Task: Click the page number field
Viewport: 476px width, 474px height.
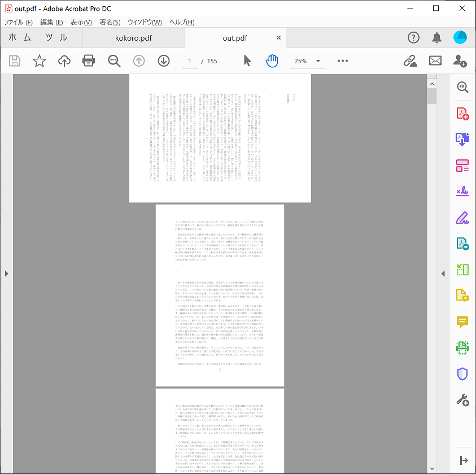Action: [x=190, y=61]
